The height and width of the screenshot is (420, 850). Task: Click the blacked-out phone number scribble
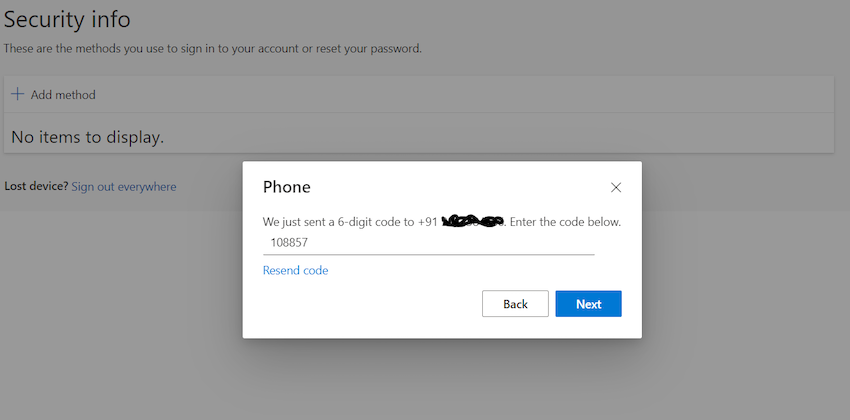click(472, 221)
